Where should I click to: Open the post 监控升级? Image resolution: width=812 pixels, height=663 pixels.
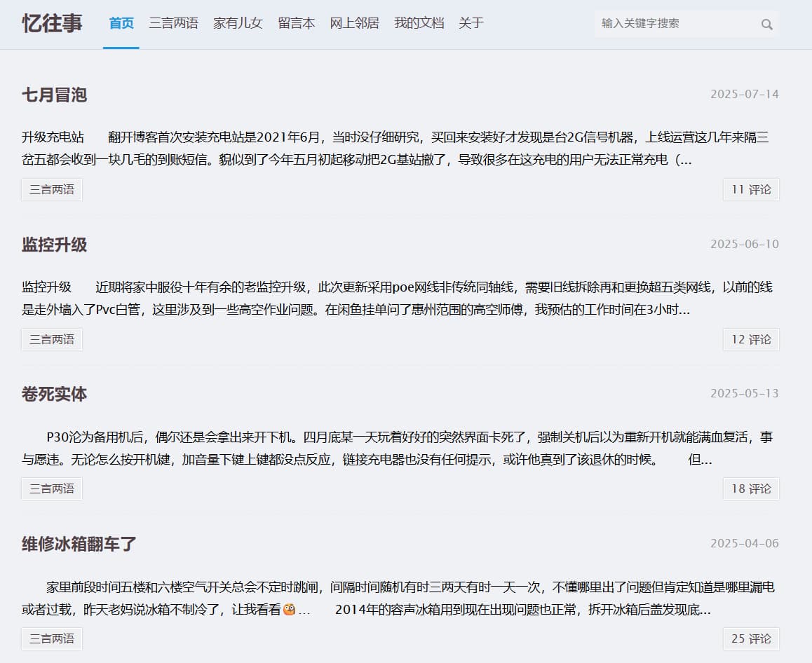pos(53,245)
